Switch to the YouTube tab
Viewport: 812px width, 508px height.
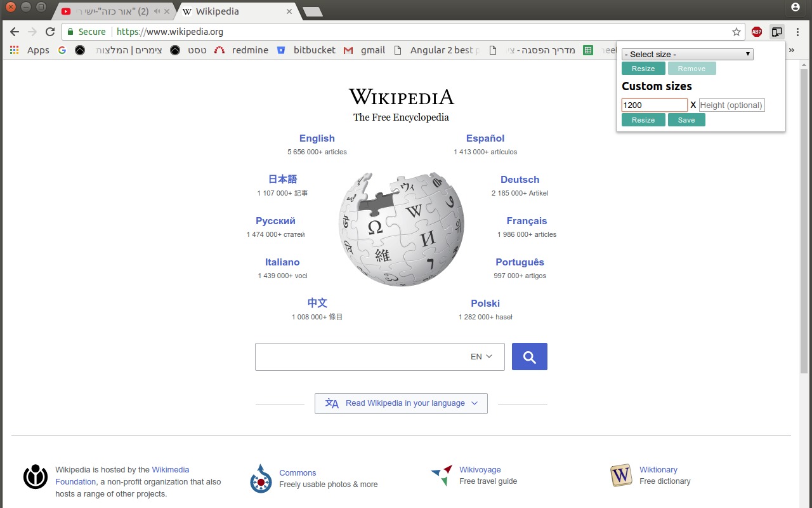click(x=113, y=11)
